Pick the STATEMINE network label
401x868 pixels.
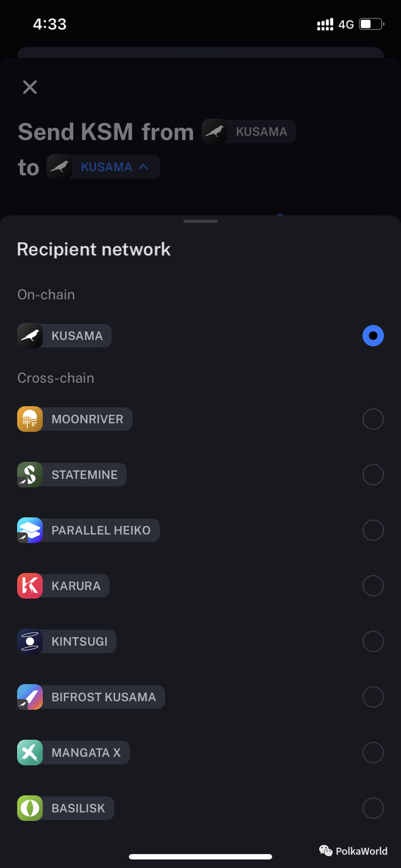click(x=84, y=475)
